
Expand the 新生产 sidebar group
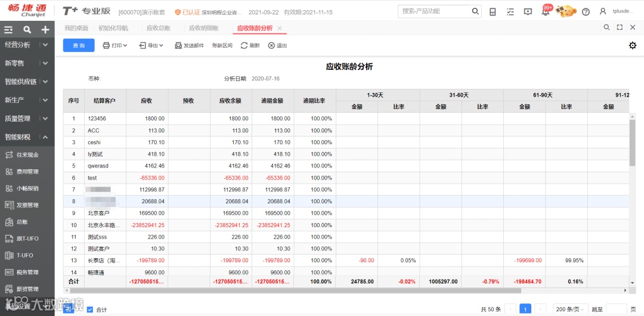pyautogui.click(x=45, y=100)
